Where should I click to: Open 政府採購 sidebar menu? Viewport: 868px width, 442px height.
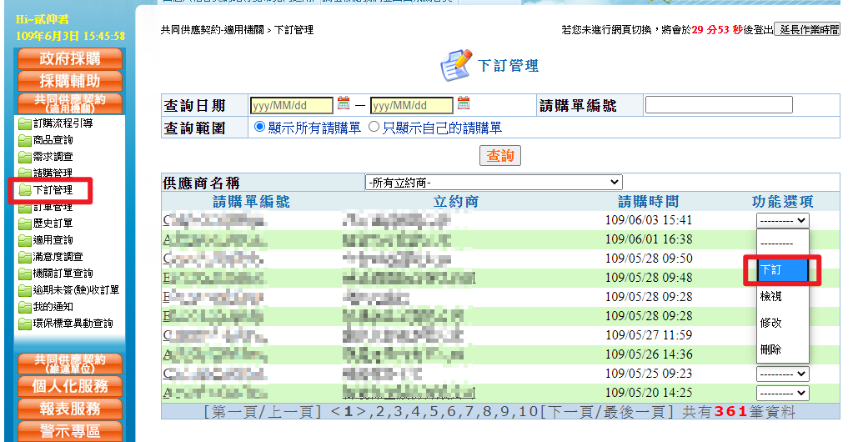70,58
